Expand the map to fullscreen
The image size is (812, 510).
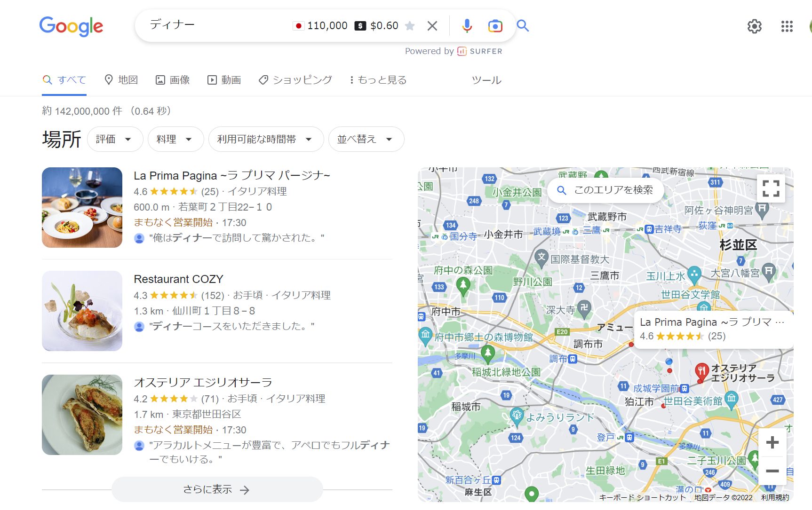tap(771, 188)
